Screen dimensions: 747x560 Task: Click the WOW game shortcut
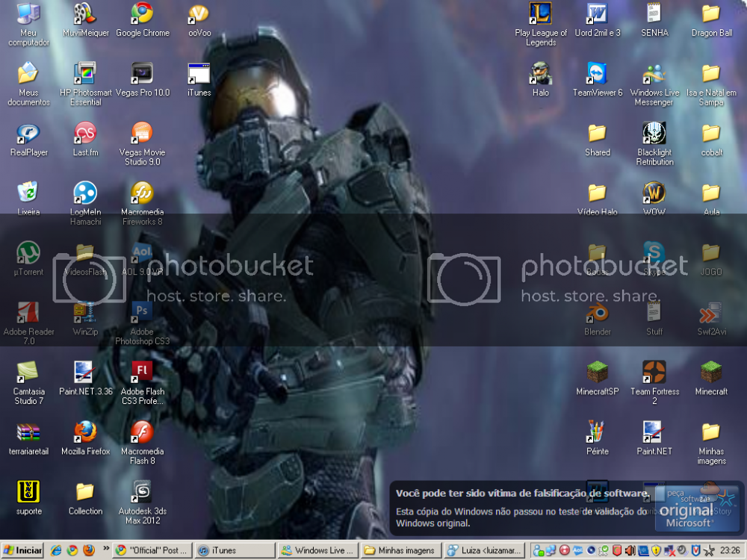(654, 199)
